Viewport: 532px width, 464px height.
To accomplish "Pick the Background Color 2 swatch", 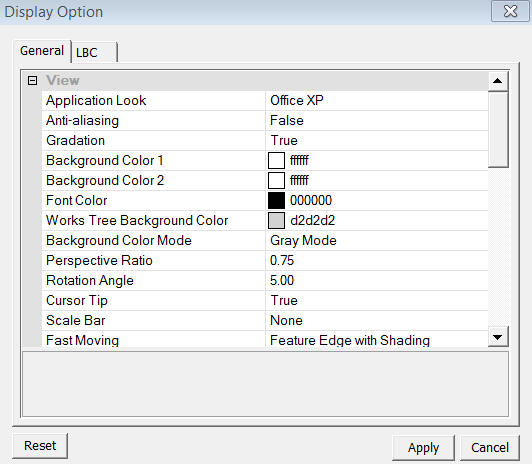I will (x=276, y=180).
